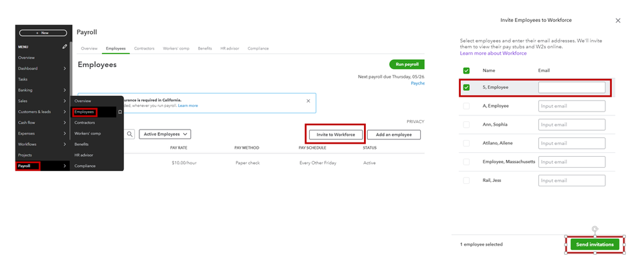This screenshot has width=644, height=265.
Task: Click the search magnifier icon in Employees
Action: click(x=129, y=134)
